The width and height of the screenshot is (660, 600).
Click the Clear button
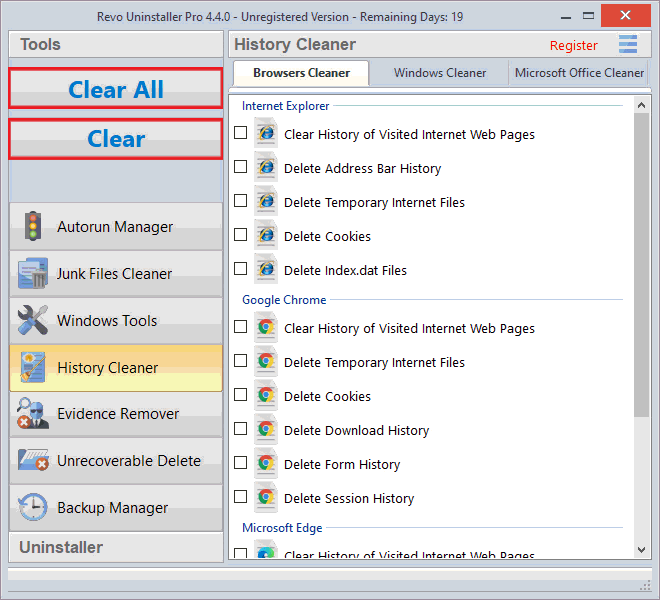116,139
